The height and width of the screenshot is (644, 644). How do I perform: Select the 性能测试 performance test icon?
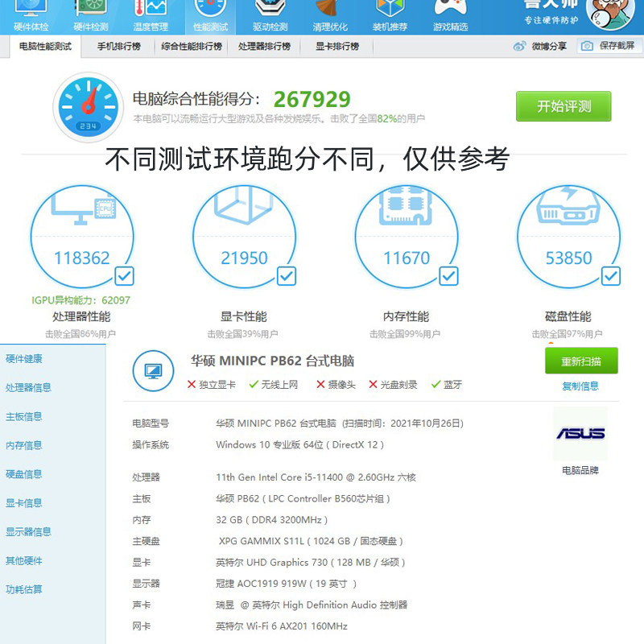coord(210,16)
